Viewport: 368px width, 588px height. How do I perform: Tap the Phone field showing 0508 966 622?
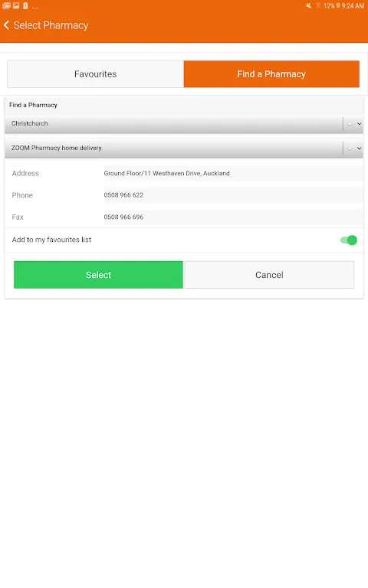click(x=233, y=195)
